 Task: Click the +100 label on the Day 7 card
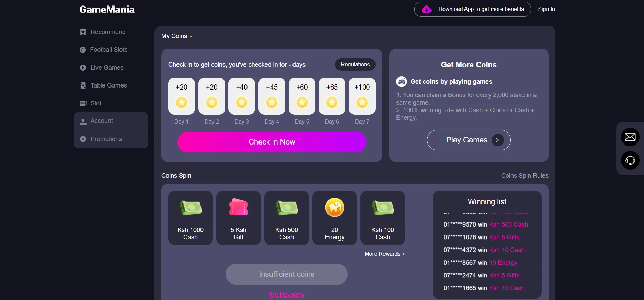click(x=362, y=87)
